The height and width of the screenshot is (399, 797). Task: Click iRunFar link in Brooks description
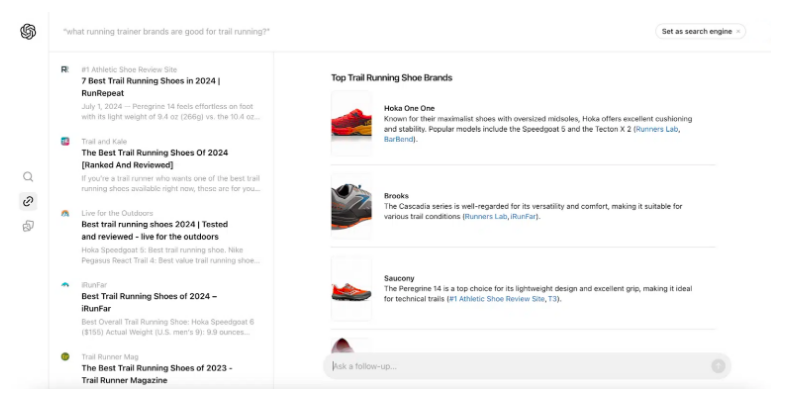point(523,217)
